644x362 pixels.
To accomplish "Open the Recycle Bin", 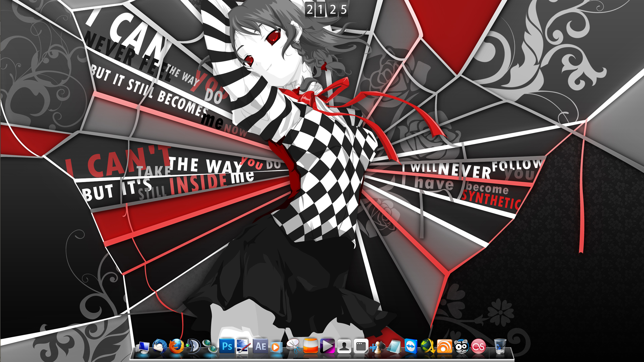I will [x=500, y=346].
